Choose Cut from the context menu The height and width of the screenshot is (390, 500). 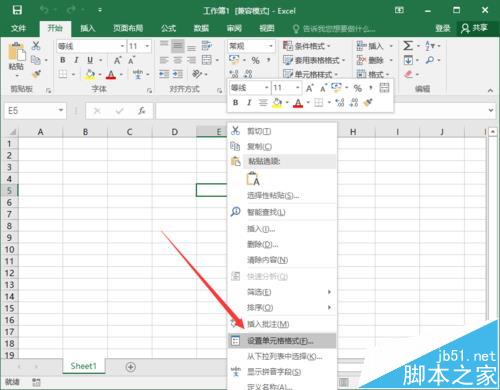tap(282, 131)
